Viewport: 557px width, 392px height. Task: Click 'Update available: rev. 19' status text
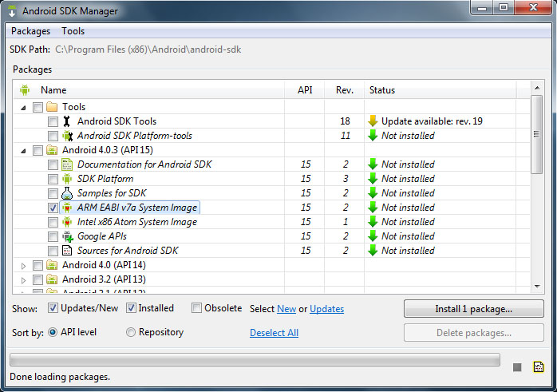click(x=432, y=121)
